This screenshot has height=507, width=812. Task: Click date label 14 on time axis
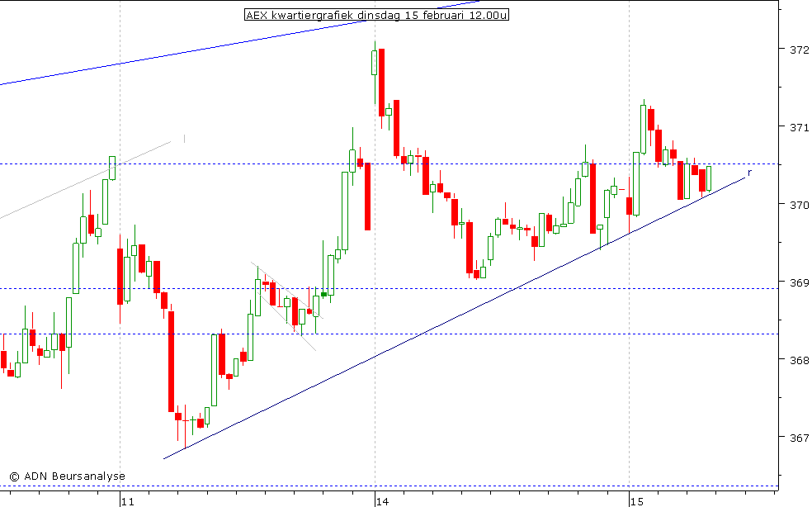point(383,501)
